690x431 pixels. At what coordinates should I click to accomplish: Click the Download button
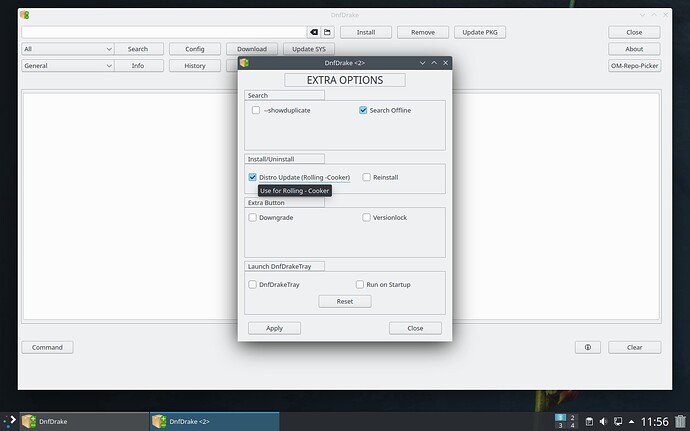coord(252,49)
